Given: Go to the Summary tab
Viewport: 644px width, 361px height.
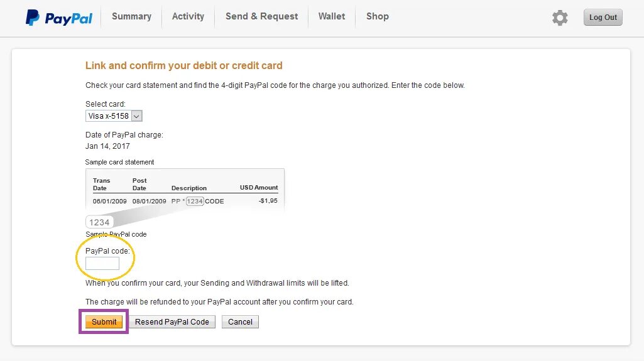Looking at the screenshot, I should (131, 16).
